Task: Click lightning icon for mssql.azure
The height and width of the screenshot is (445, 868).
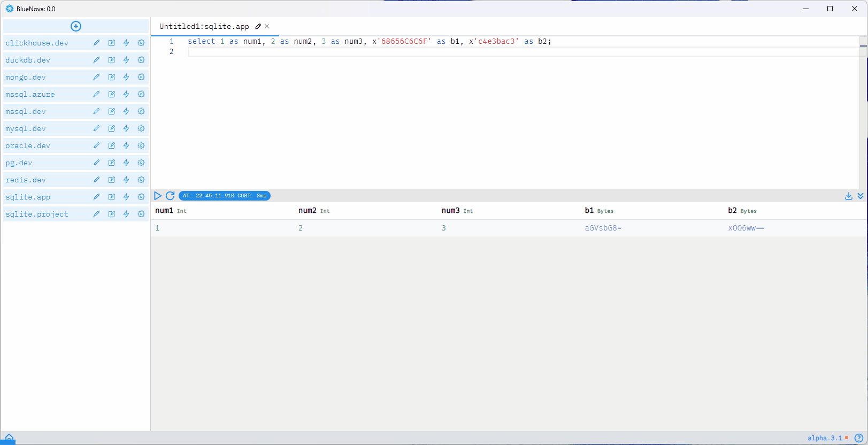Action: [x=126, y=94]
